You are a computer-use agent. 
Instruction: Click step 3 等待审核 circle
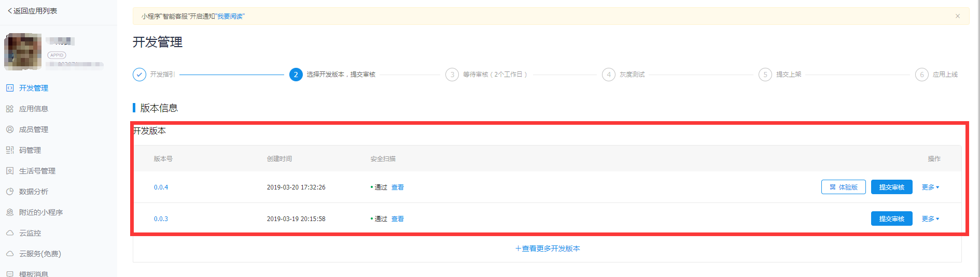tap(452, 75)
